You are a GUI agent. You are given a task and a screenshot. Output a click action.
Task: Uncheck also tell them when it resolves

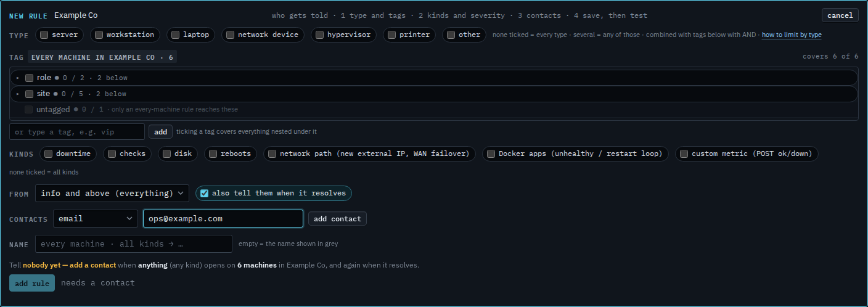coord(204,193)
